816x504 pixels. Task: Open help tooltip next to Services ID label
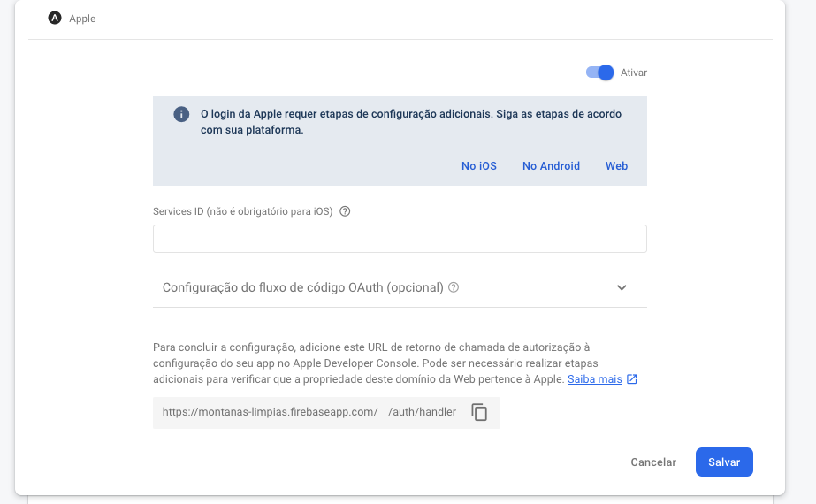[345, 211]
